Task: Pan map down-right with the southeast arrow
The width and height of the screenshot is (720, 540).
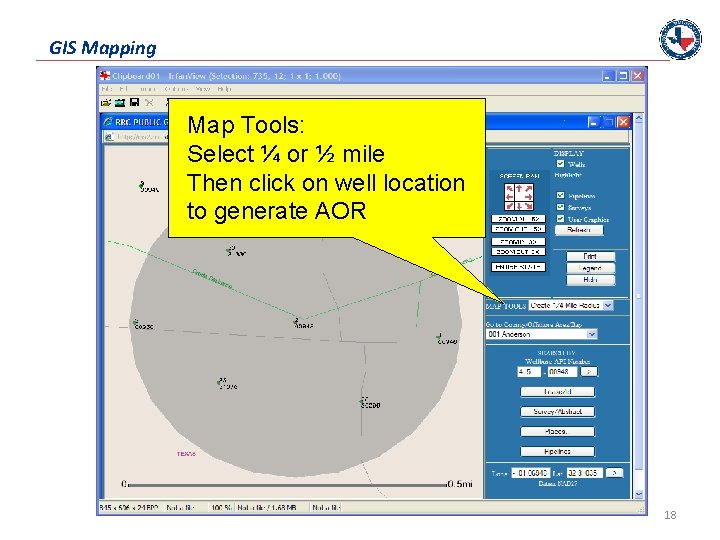Action: click(529, 206)
